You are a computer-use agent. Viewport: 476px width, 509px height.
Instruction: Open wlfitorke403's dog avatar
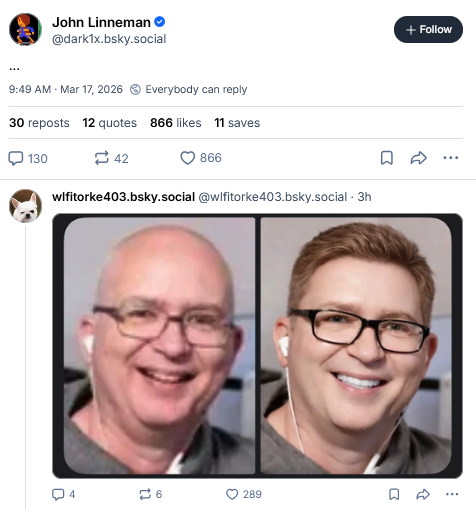[x=25, y=206]
